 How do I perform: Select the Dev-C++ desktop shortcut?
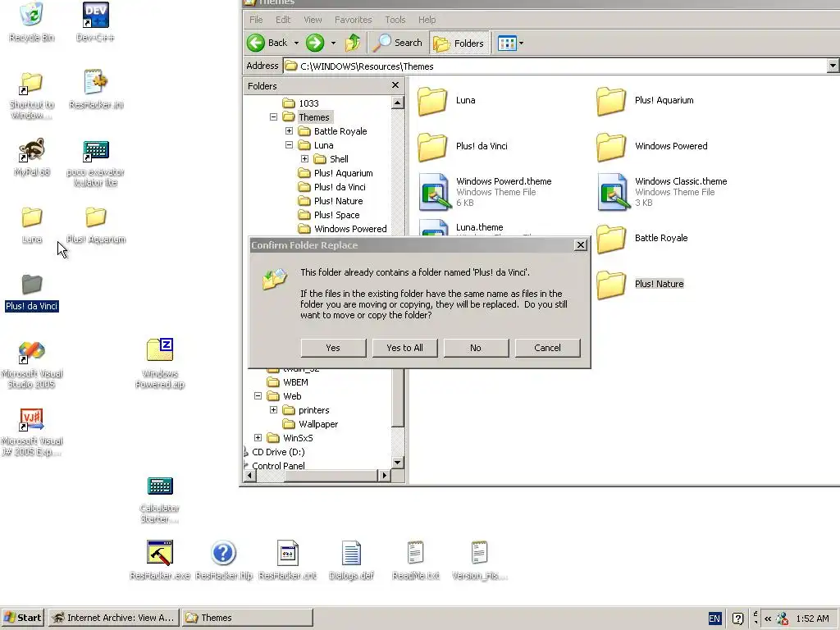pyautogui.click(x=95, y=15)
